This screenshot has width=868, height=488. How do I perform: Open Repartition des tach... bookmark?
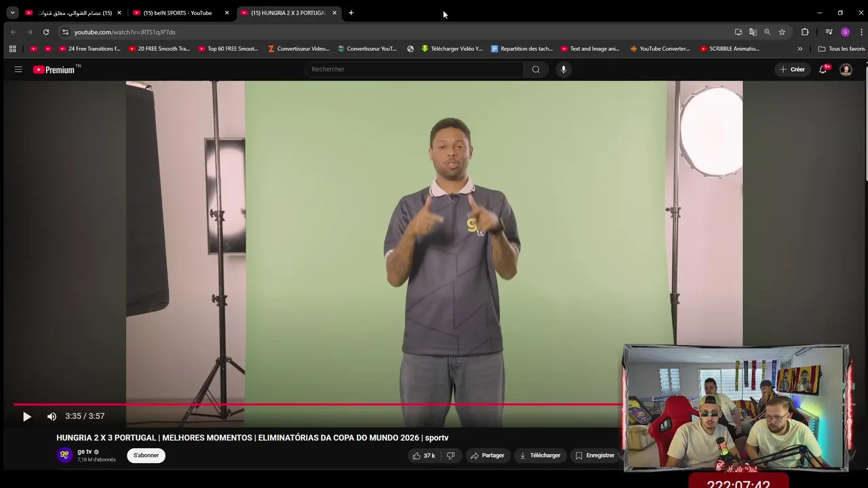[522, 49]
